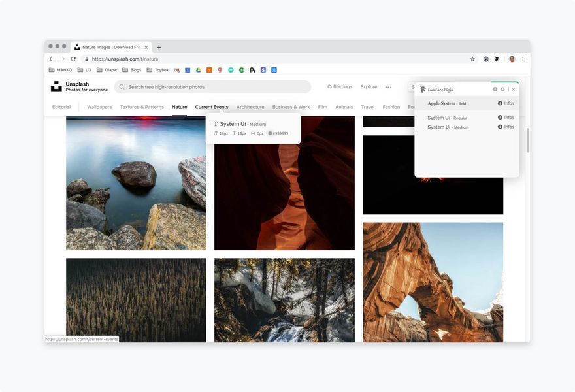Click the FontFace Ninja extension icon in toolbar

pyautogui.click(x=497, y=59)
